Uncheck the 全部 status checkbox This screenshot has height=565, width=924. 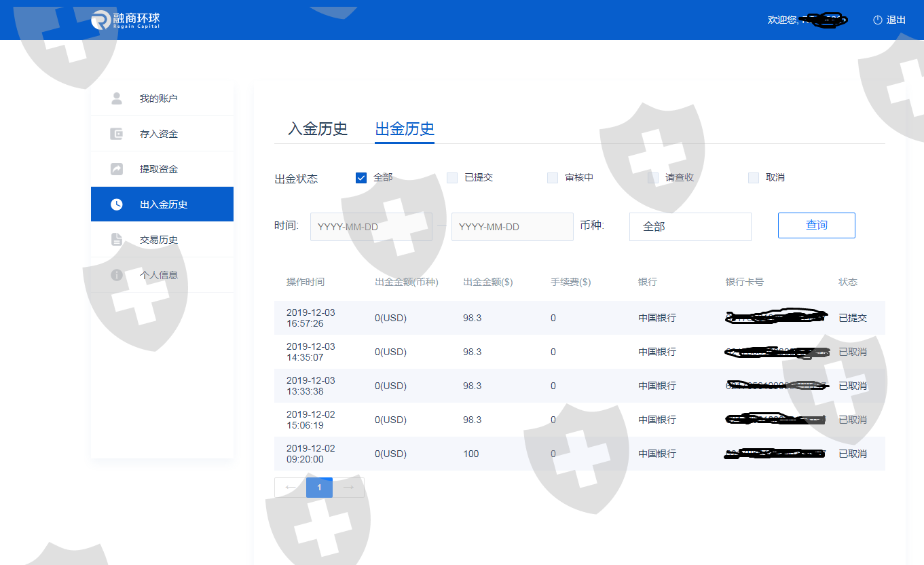361,178
